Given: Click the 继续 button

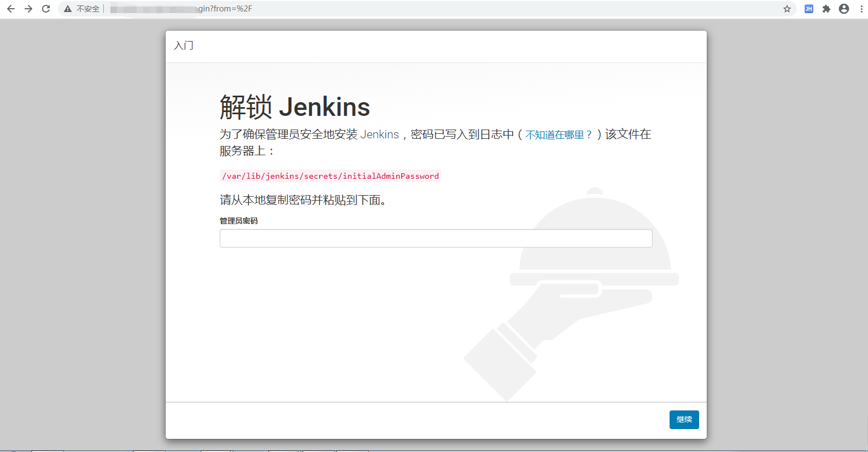Looking at the screenshot, I should (684, 420).
